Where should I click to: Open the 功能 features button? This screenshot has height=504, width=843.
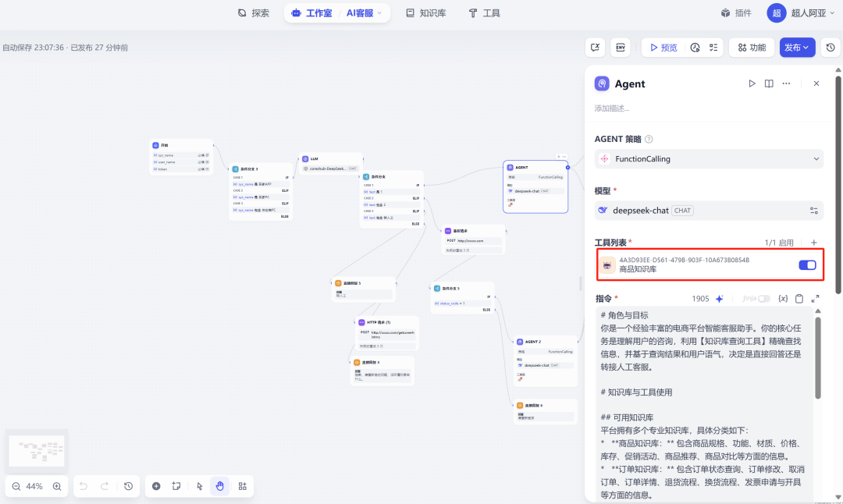point(752,48)
